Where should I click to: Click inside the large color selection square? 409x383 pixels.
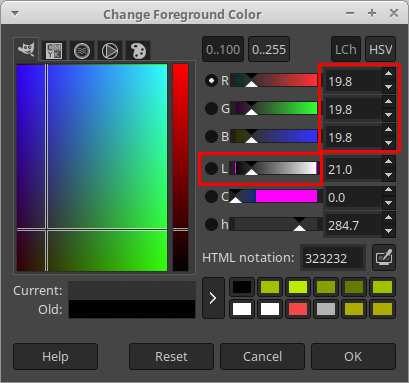(x=92, y=168)
